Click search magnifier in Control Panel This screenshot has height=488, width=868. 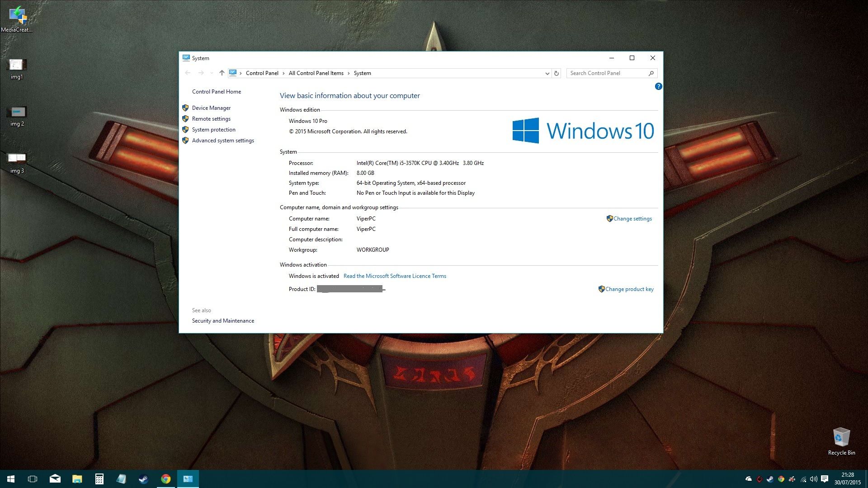pyautogui.click(x=651, y=73)
